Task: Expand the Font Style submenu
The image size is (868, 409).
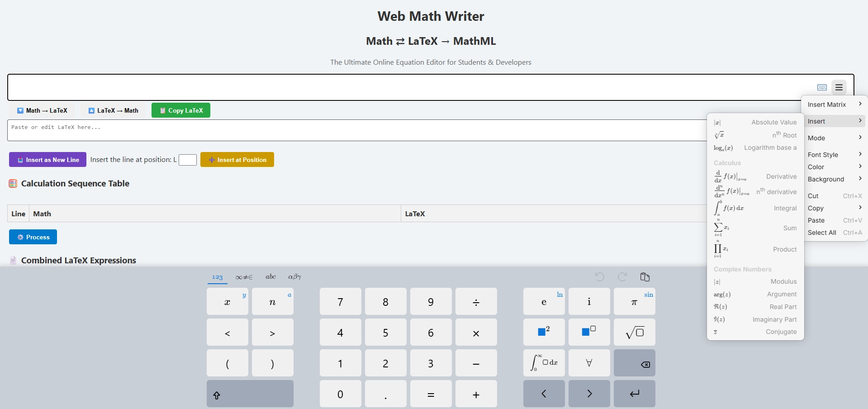Action: click(824, 154)
